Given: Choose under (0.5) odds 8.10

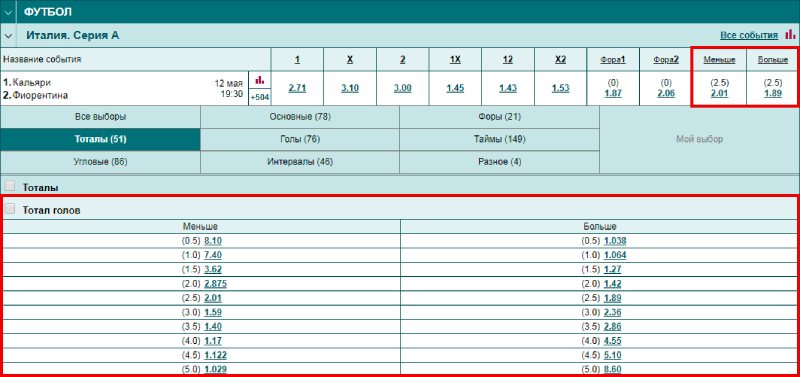Looking at the screenshot, I should click(213, 241).
